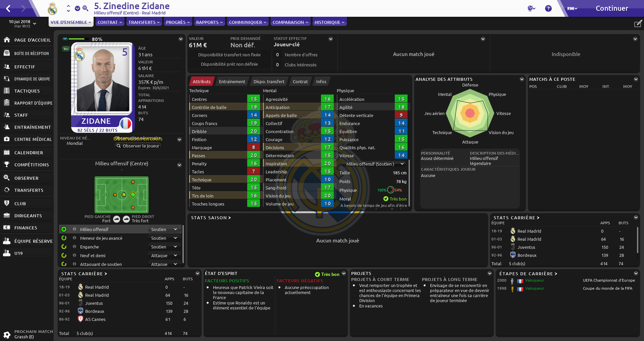Open the FM menu
644x341 pixels.
point(572,8)
